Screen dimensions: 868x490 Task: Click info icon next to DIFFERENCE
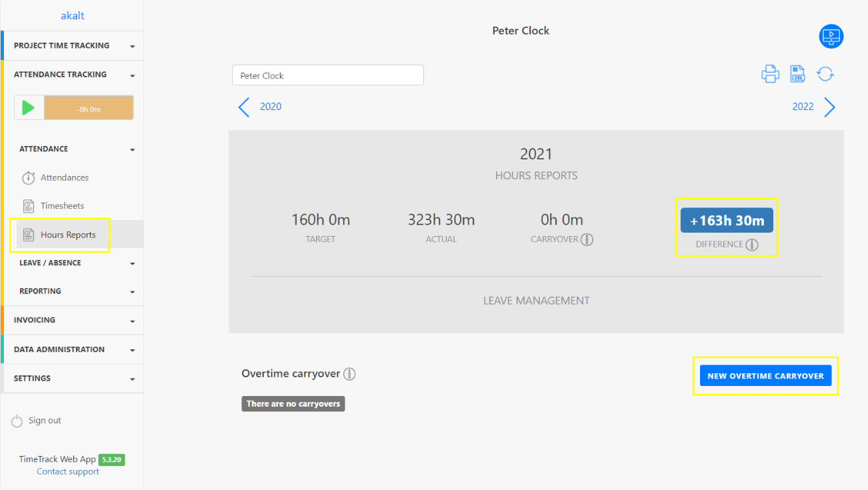click(x=752, y=245)
